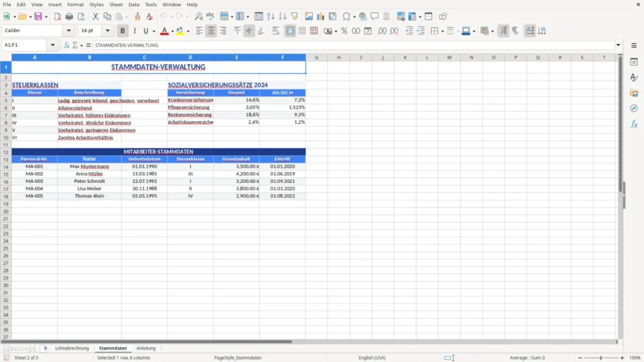The image size is (644, 362).
Task: Insert a chart via toolbar icon
Action: click(320, 16)
